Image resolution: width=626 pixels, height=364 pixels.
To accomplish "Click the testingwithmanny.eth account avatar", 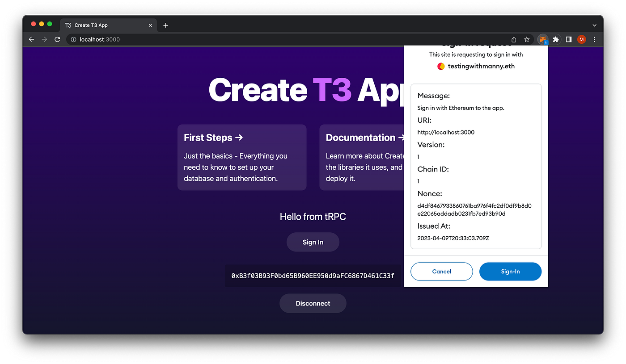I will tap(440, 66).
